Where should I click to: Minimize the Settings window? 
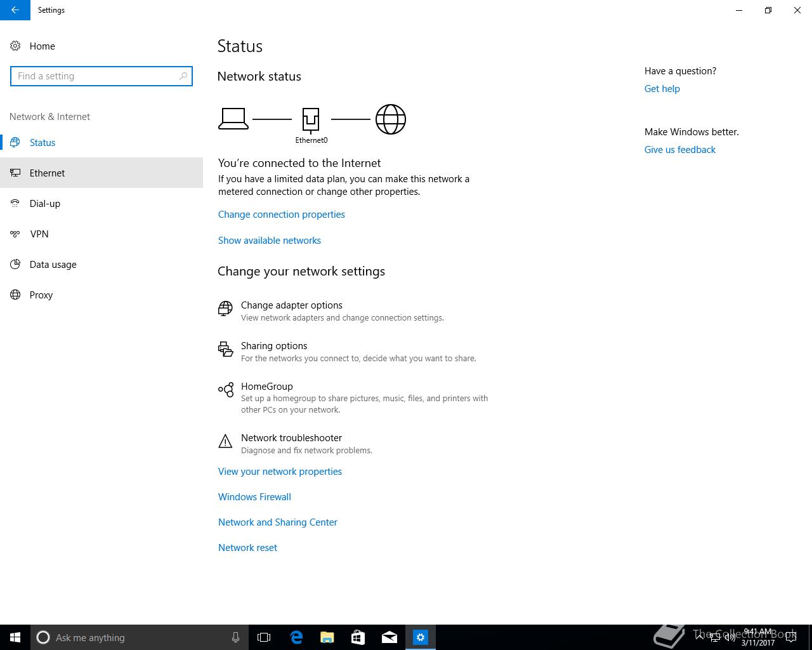(739, 10)
